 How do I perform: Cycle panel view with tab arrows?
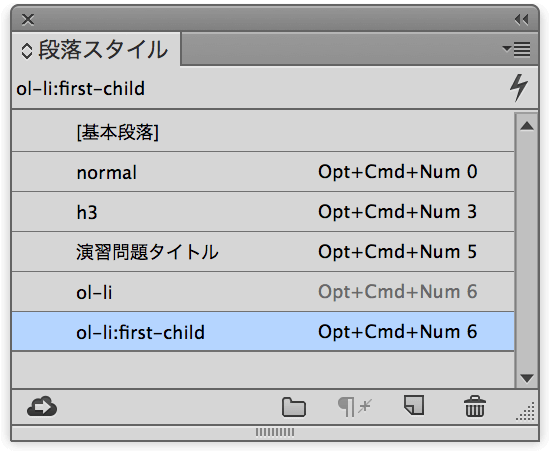point(27,51)
